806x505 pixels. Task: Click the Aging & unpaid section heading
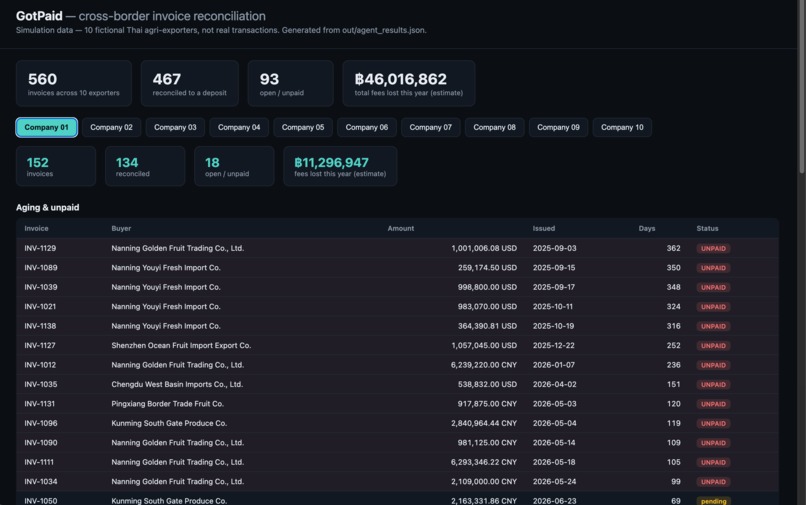(47, 208)
